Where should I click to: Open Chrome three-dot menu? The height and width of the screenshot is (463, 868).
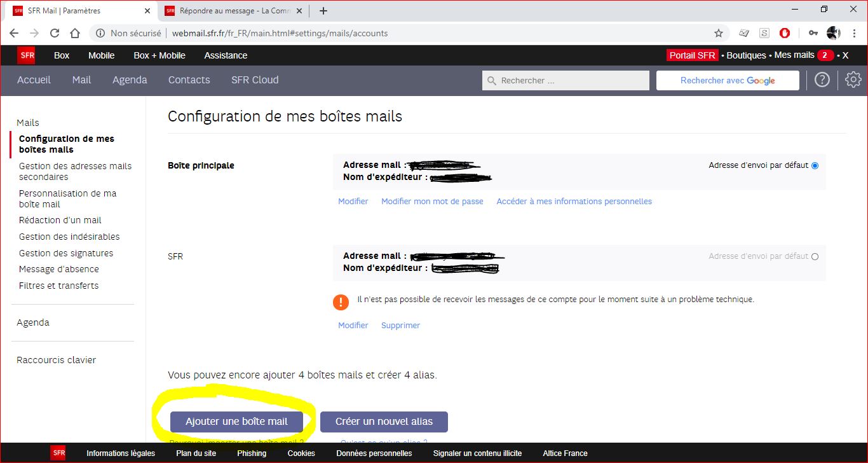tap(855, 33)
